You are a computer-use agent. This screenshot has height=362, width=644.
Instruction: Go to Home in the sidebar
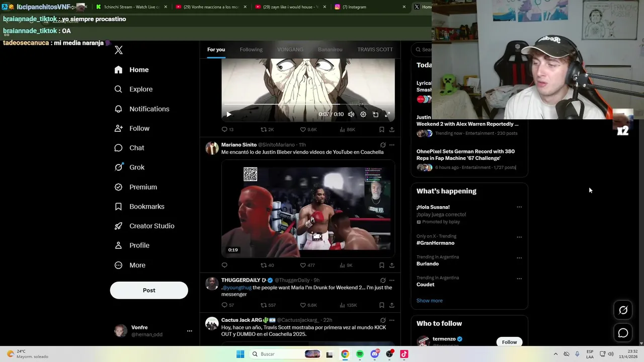point(131,70)
